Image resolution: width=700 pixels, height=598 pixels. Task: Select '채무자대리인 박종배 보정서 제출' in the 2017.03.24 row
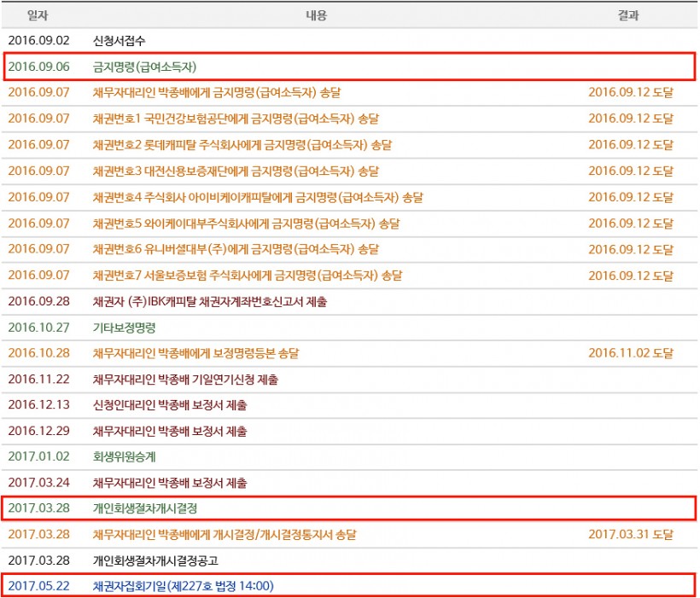(170, 484)
